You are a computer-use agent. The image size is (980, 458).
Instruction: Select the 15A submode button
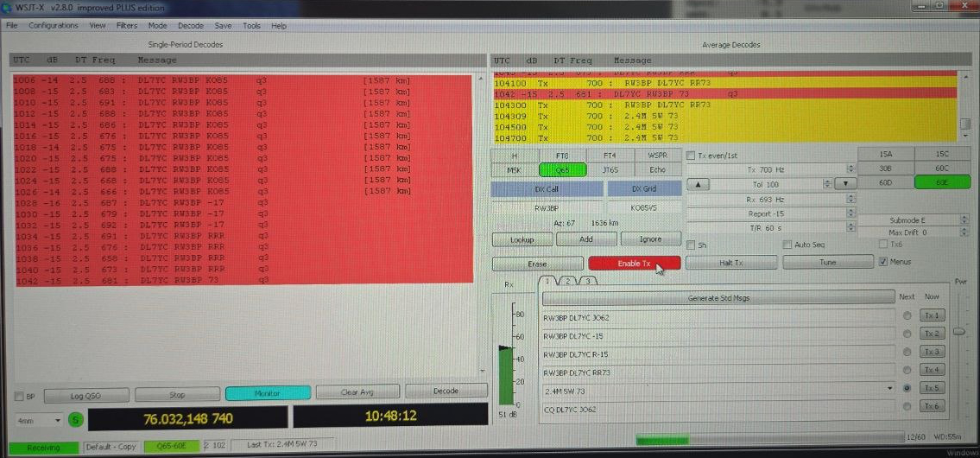tap(886, 154)
